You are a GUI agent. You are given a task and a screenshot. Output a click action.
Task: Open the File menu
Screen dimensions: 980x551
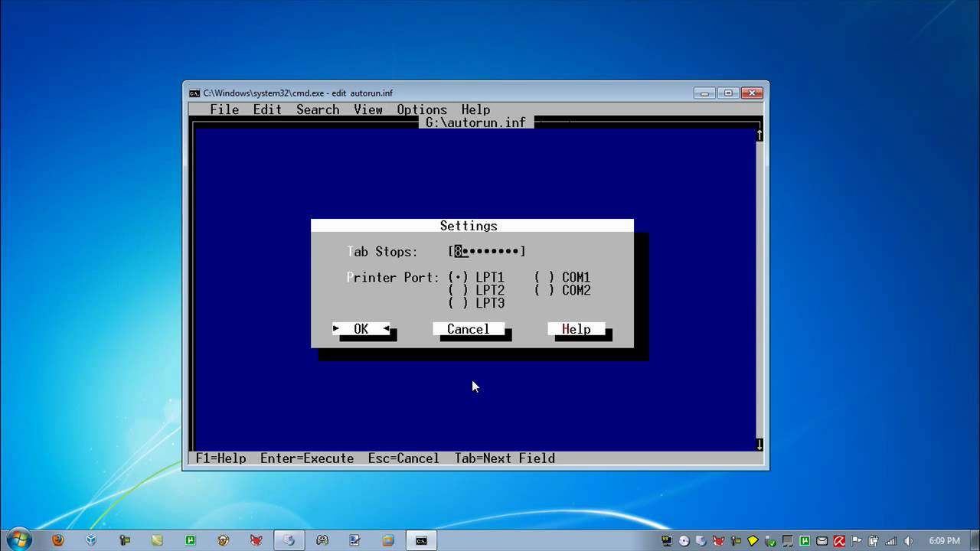tap(224, 109)
